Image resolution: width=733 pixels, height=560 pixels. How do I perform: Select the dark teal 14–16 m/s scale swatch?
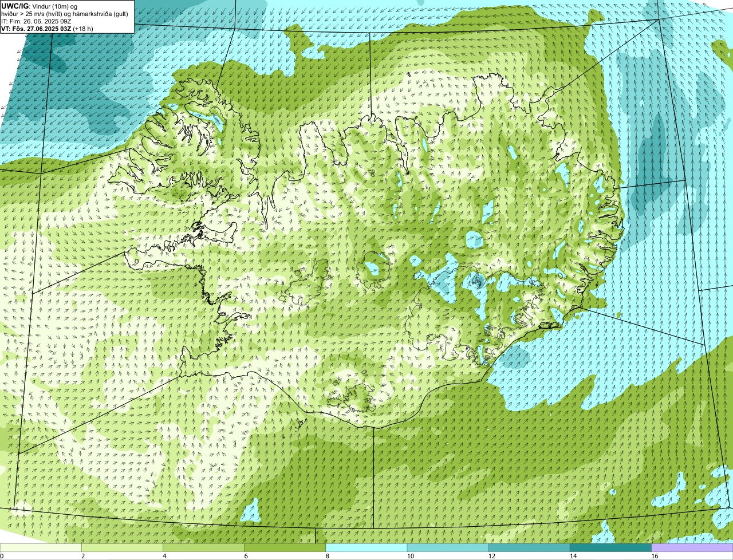611,547
